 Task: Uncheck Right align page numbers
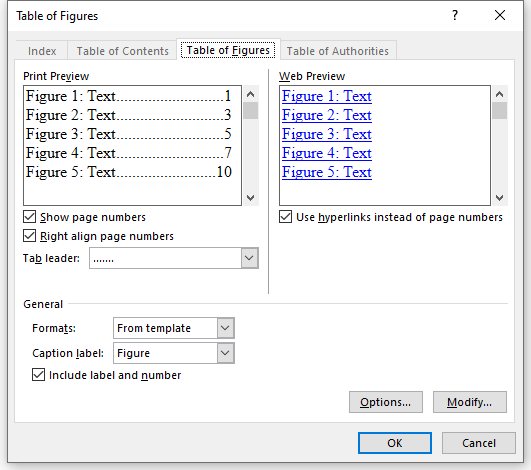tap(30, 236)
